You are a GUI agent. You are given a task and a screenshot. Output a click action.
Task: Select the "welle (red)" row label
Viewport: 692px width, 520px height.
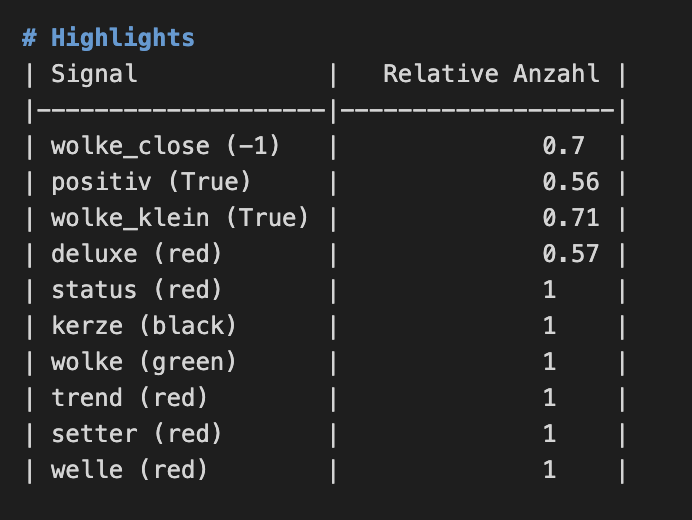[130, 470]
